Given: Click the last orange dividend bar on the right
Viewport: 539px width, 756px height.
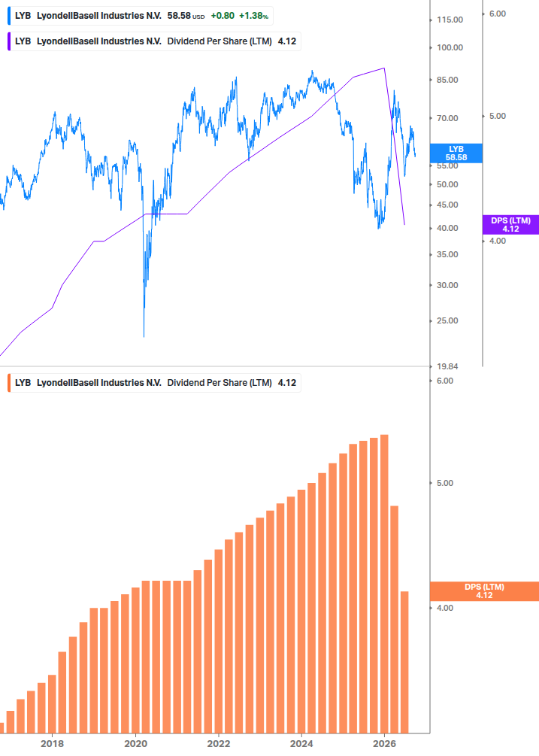Looking at the screenshot, I should 404,663.
